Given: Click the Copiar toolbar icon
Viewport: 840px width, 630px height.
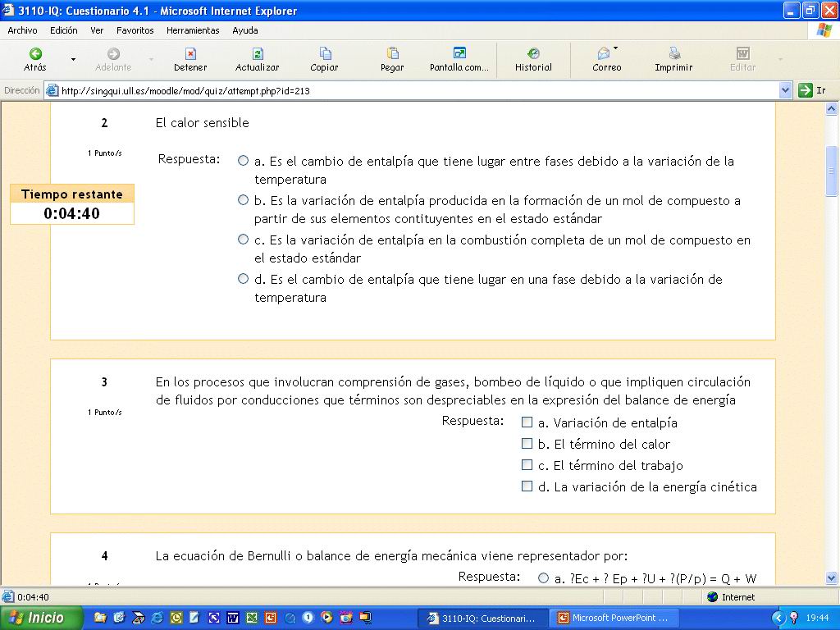Looking at the screenshot, I should pyautogui.click(x=325, y=54).
